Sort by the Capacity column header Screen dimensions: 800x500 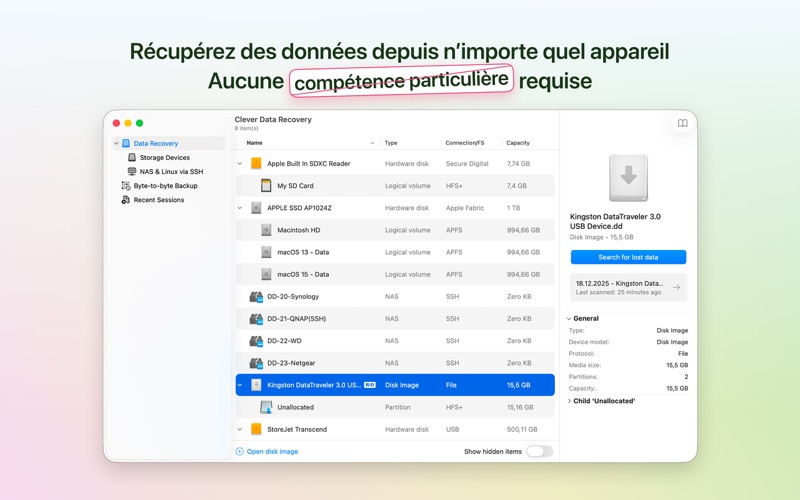pyautogui.click(x=518, y=143)
